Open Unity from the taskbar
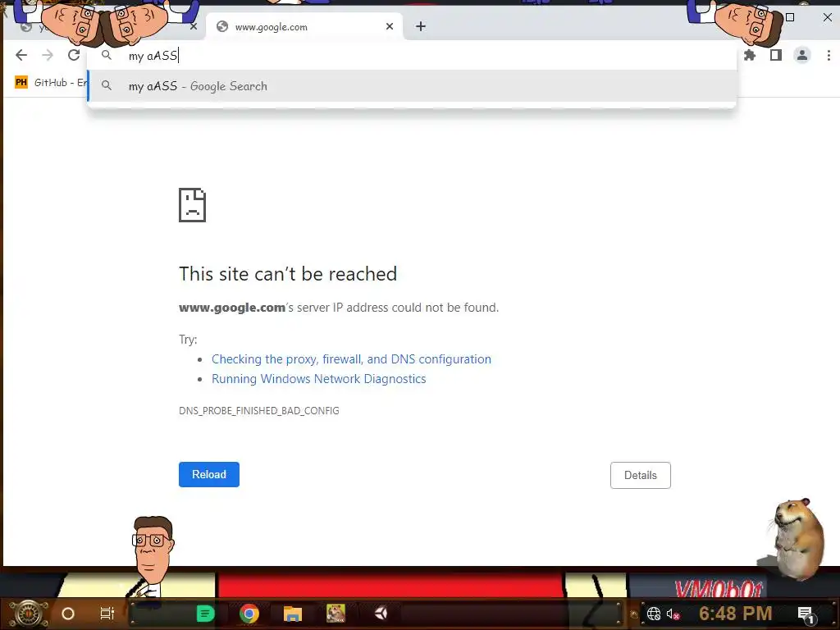 381,614
